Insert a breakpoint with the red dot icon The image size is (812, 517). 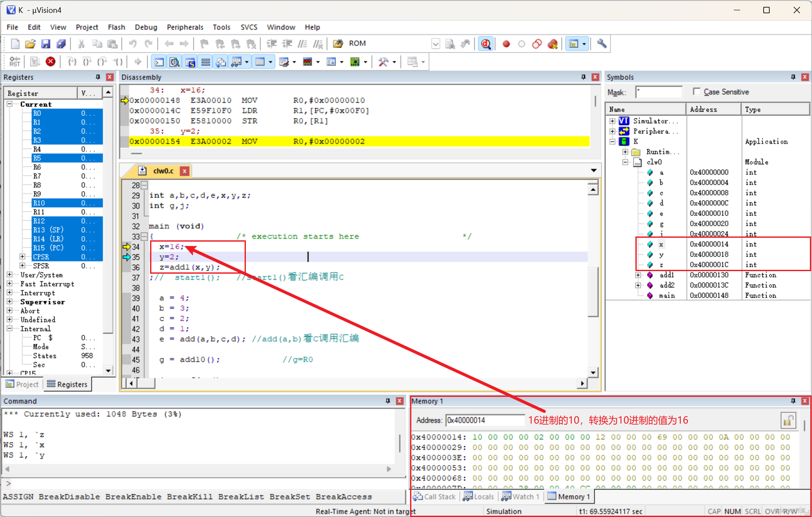[506, 44]
